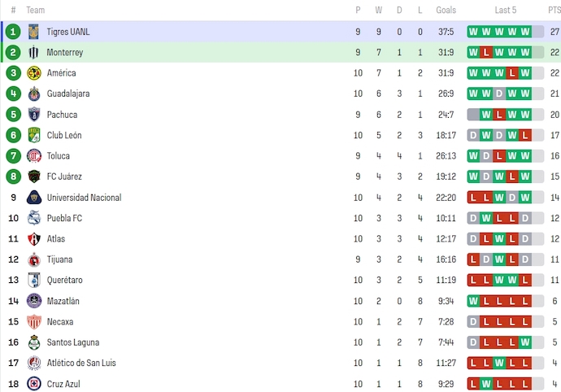Click the Last 5 column header

505,10
